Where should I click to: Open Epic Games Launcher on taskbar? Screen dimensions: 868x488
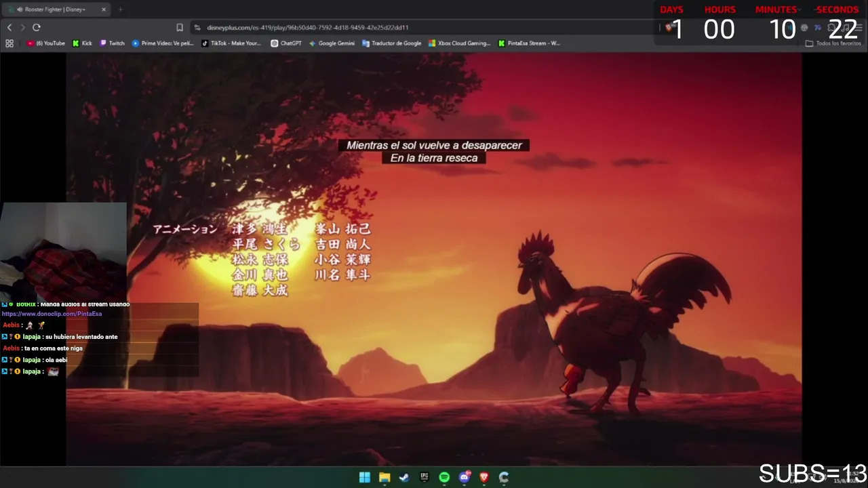click(425, 477)
